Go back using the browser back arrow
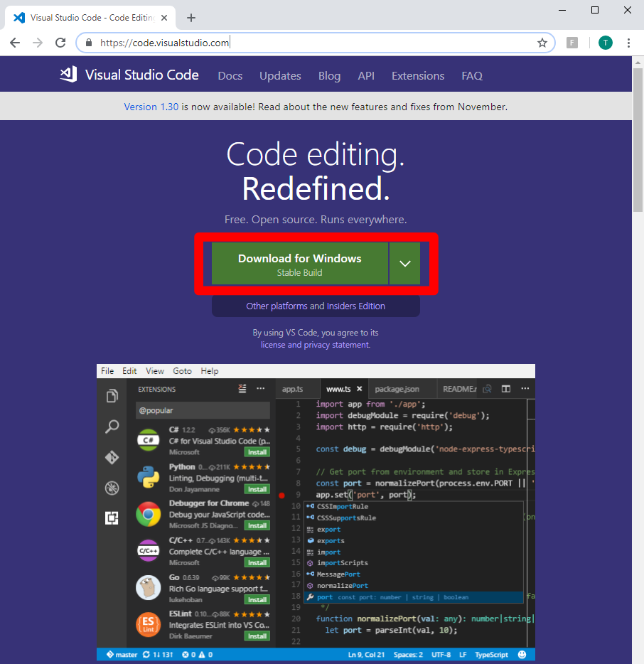 click(15, 43)
